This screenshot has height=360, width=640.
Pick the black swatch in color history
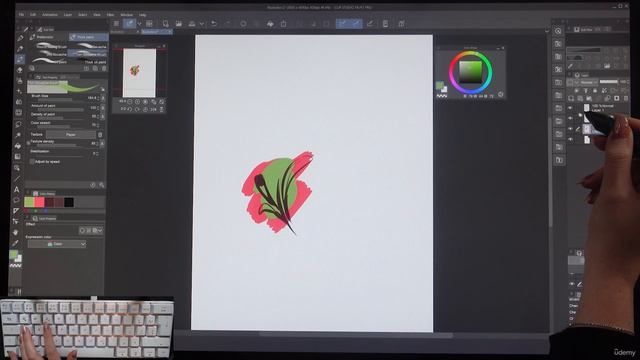(69, 202)
